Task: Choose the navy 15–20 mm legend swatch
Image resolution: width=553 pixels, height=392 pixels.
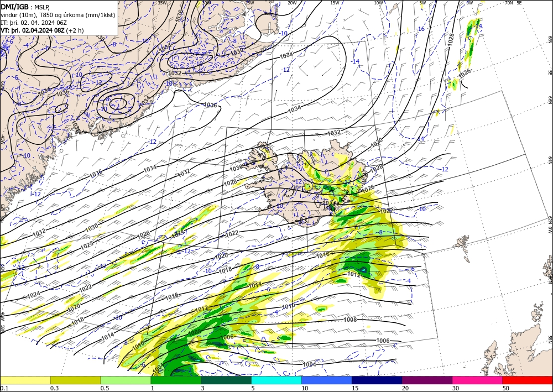Action: coord(377,380)
